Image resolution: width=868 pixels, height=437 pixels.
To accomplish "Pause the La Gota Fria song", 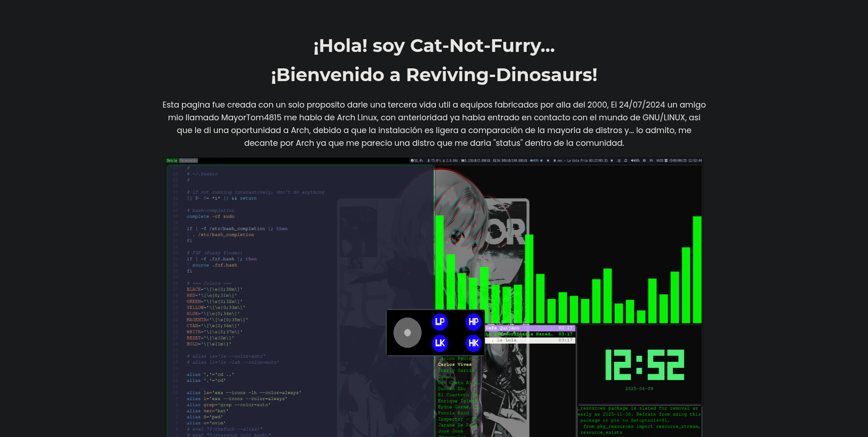I will 554,160.
